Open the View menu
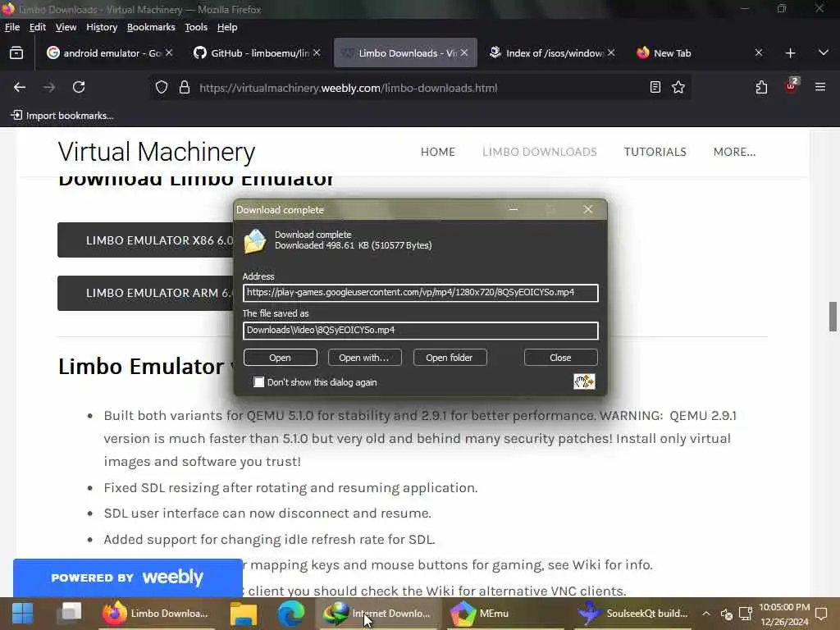The width and height of the screenshot is (840, 630). click(x=66, y=27)
